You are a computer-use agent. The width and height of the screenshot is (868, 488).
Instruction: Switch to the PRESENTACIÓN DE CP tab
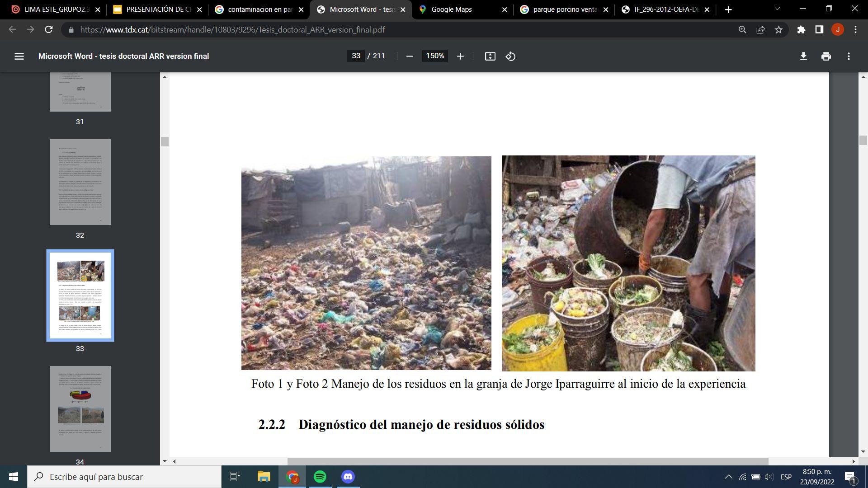coord(157,9)
